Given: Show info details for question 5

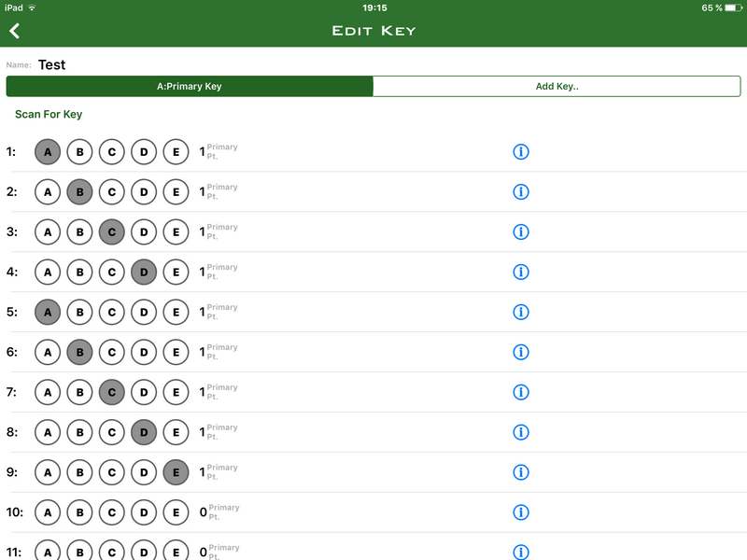Looking at the screenshot, I should (521, 312).
